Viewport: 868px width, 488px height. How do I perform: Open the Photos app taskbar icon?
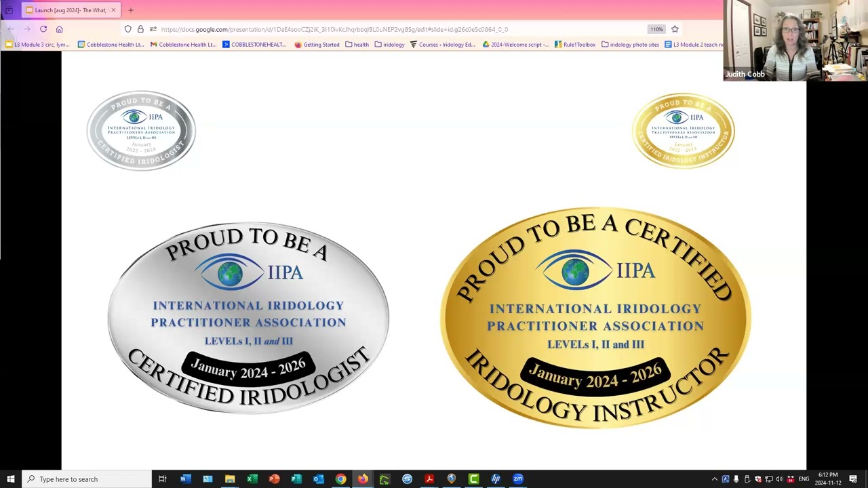(208, 479)
